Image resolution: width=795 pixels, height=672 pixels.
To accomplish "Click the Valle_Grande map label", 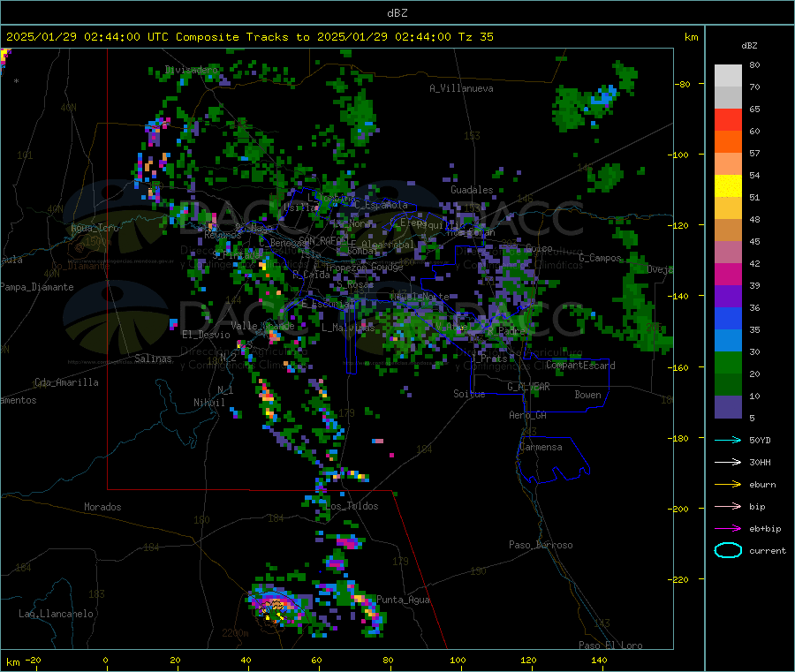I will click(x=262, y=326).
